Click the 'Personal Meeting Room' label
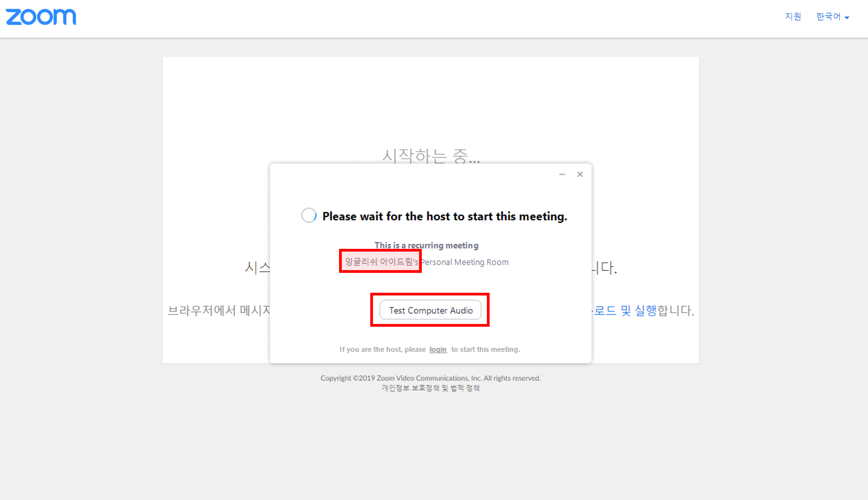The image size is (868, 500). click(464, 262)
